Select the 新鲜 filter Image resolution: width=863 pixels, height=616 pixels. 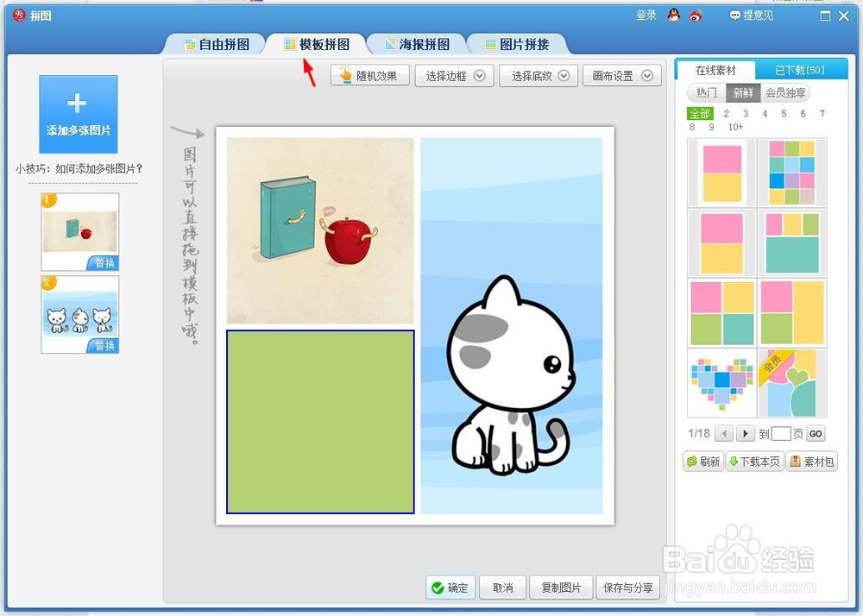[743, 93]
